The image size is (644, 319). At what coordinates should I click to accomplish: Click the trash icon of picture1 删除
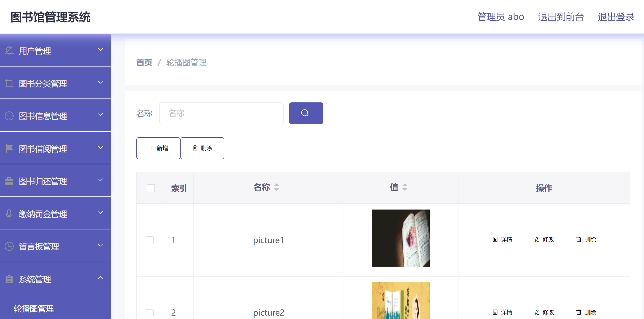coord(579,239)
